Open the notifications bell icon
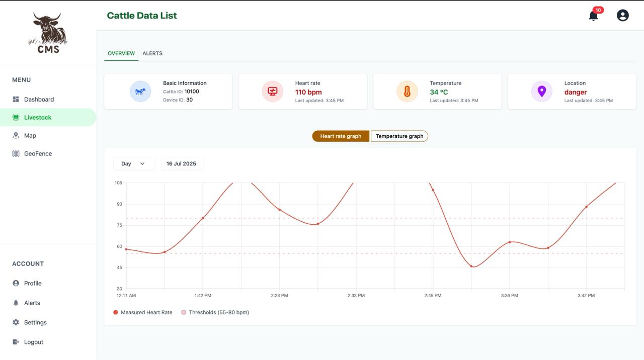The height and width of the screenshot is (360, 644). click(x=593, y=16)
